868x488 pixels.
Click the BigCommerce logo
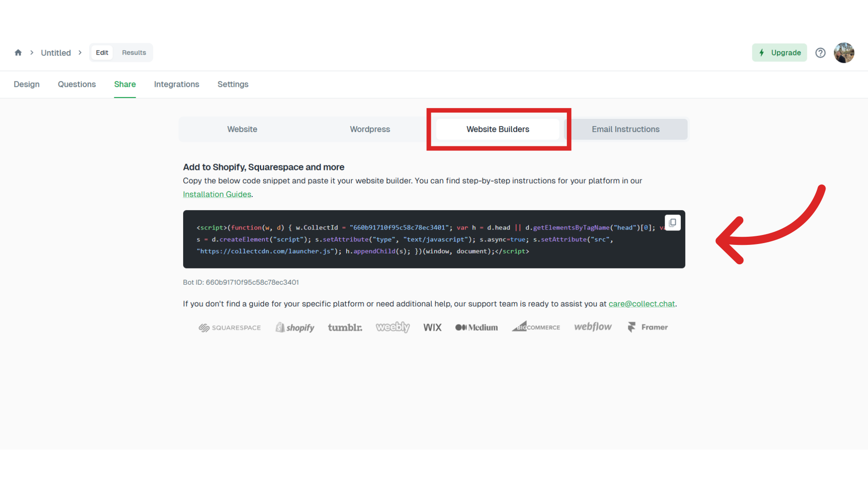pos(536,327)
